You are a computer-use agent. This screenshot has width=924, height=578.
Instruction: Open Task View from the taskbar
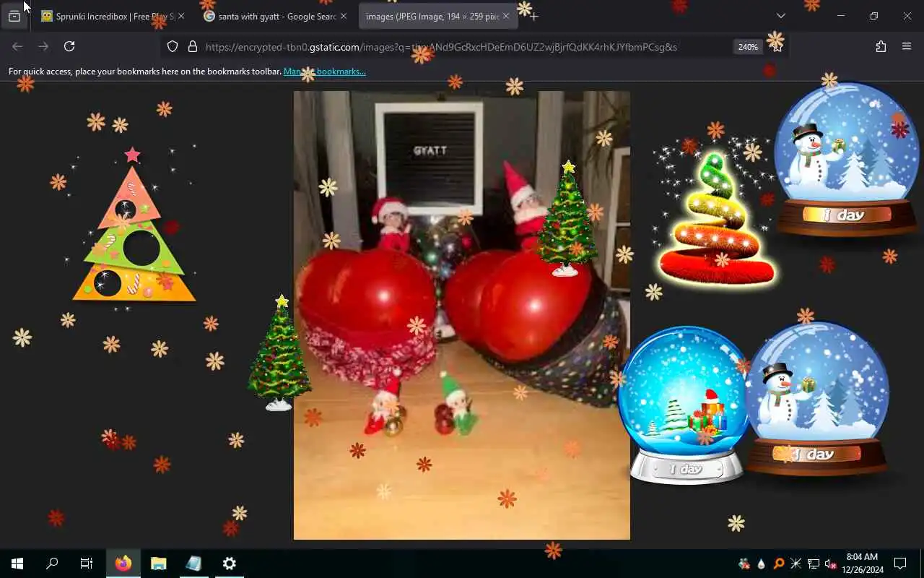tap(87, 564)
